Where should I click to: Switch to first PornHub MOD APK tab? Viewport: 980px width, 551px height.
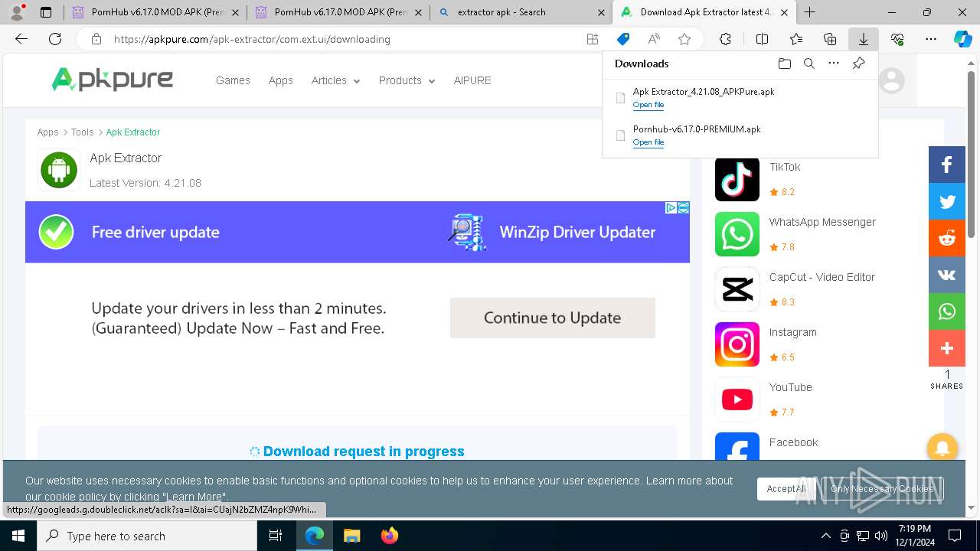[155, 12]
